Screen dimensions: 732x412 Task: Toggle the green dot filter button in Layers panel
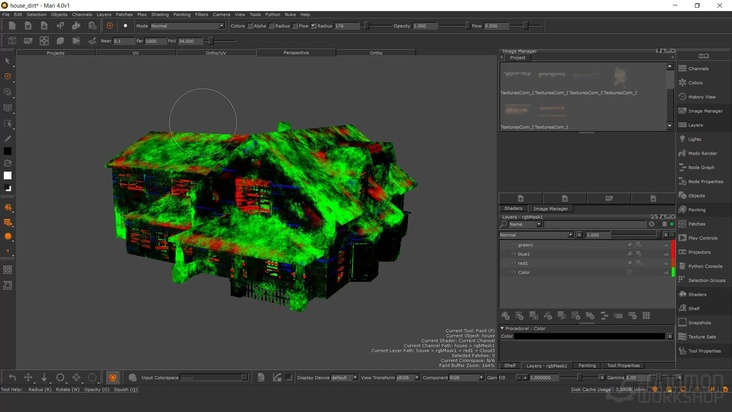(x=672, y=224)
